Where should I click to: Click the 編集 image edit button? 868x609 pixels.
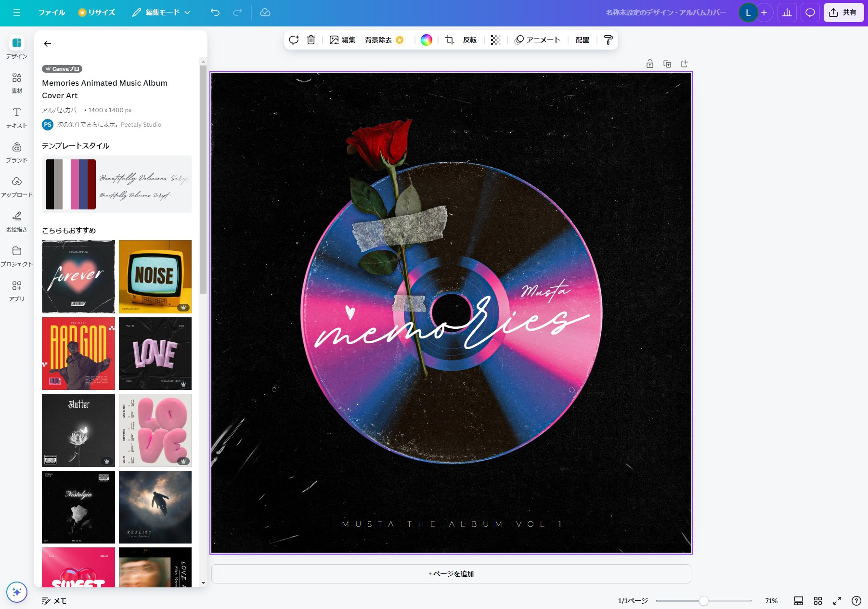point(342,40)
